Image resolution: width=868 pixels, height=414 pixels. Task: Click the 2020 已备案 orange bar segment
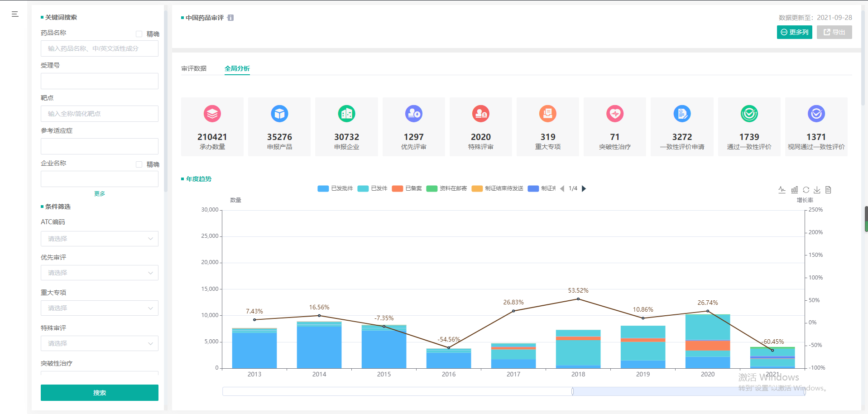point(708,345)
